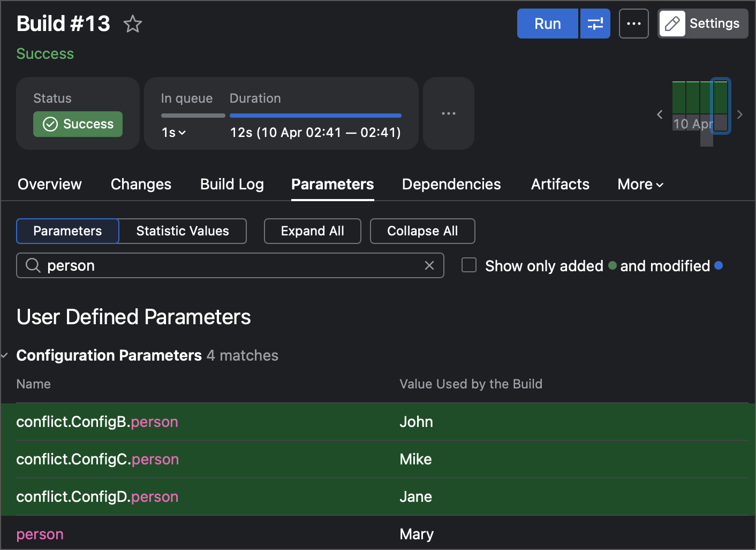This screenshot has height=550, width=756.
Task: Click Collapse All button
Action: point(422,231)
